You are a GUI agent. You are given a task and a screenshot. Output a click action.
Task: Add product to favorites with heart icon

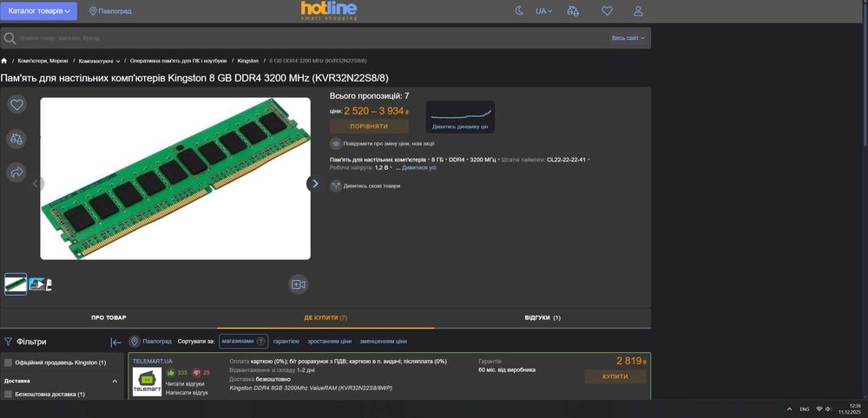pos(16,104)
